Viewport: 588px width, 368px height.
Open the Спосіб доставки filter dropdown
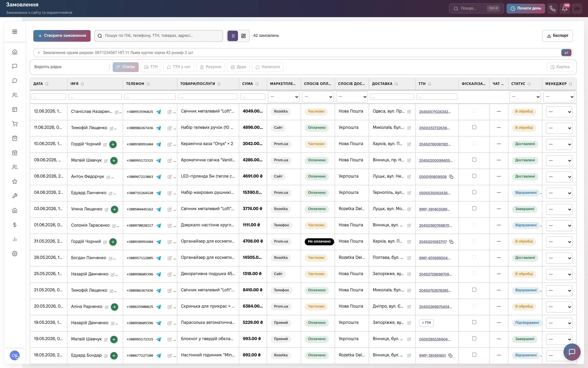click(x=352, y=97)
